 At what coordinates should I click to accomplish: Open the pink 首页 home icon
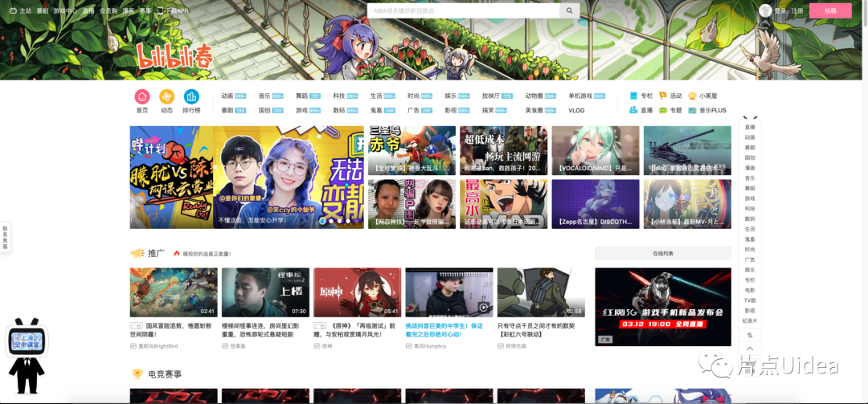pos(142,97)
